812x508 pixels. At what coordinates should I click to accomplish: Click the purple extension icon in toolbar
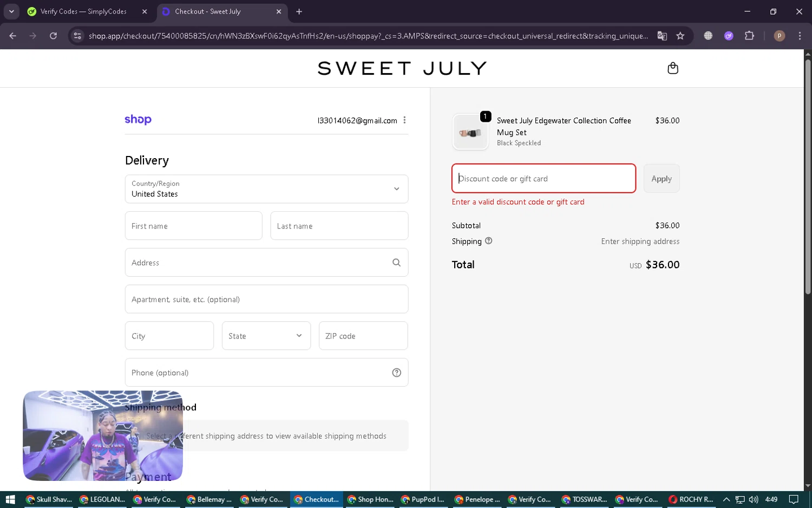click(729, 36)
